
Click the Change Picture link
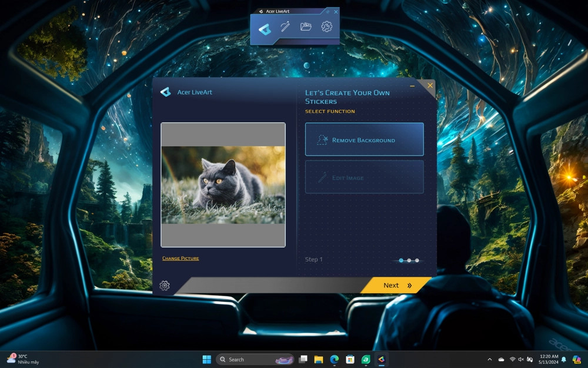click(x=181, y=258)
